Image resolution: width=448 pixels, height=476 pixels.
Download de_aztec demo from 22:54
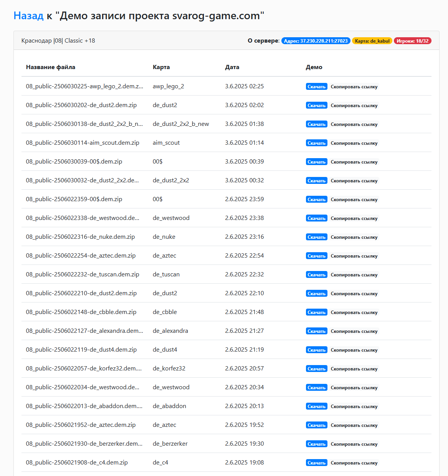pyautogui.click(x=317, y=256)
